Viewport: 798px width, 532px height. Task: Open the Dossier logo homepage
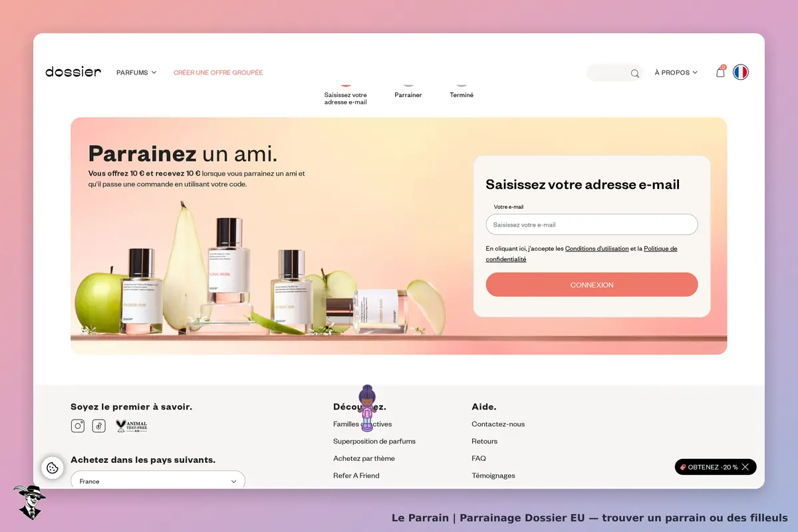coord(73,72)
